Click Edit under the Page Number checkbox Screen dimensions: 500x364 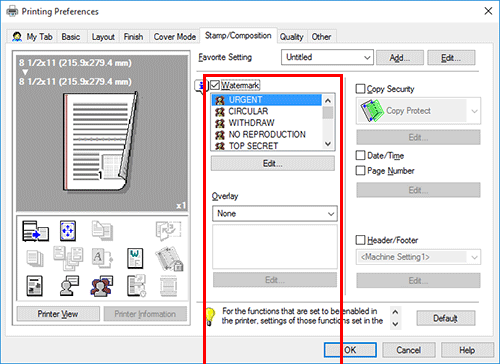click(x=418, y=190)
